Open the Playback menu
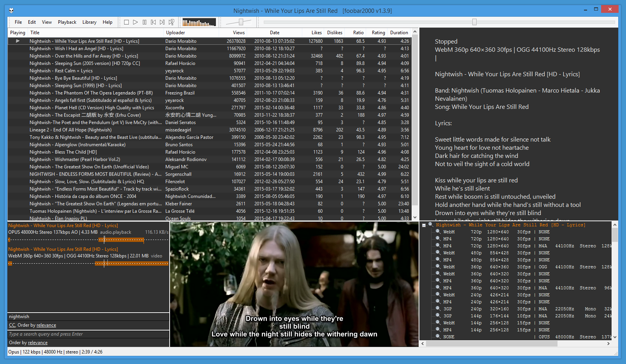 pos(67,22)
